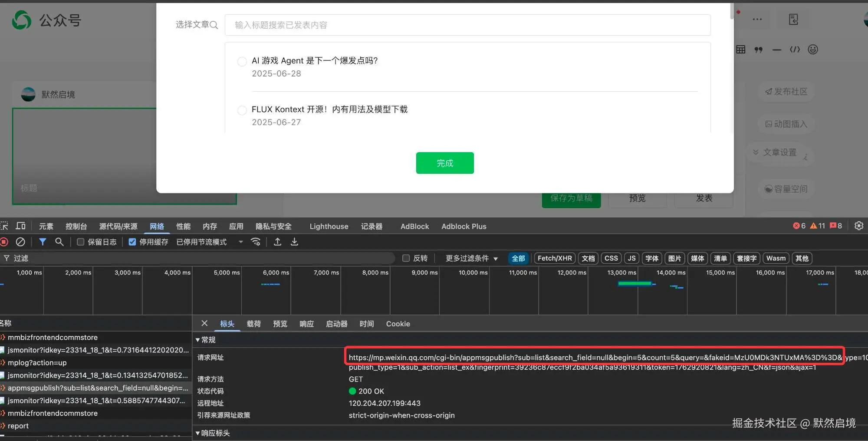Select the radio button for AI 游戏 Agent article
Image resolution: width=868 pixels, height=441 pixels.
pyautogui.click(x=242, y=61)
